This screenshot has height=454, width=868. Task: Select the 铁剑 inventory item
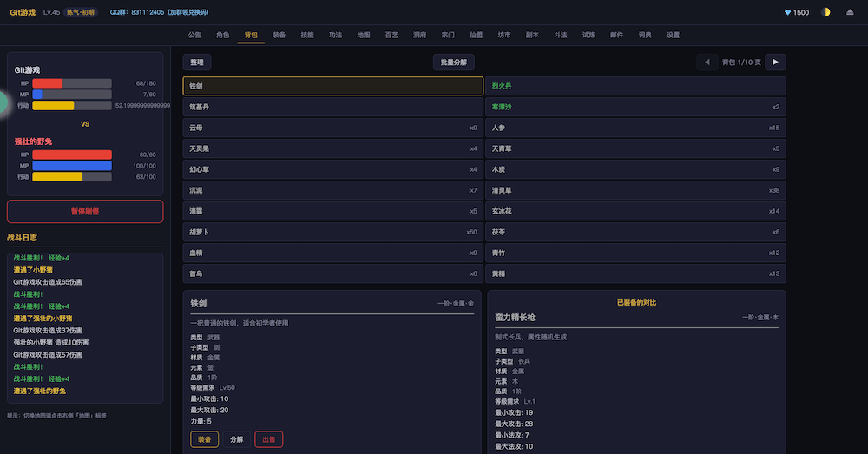tap(332, 86)
